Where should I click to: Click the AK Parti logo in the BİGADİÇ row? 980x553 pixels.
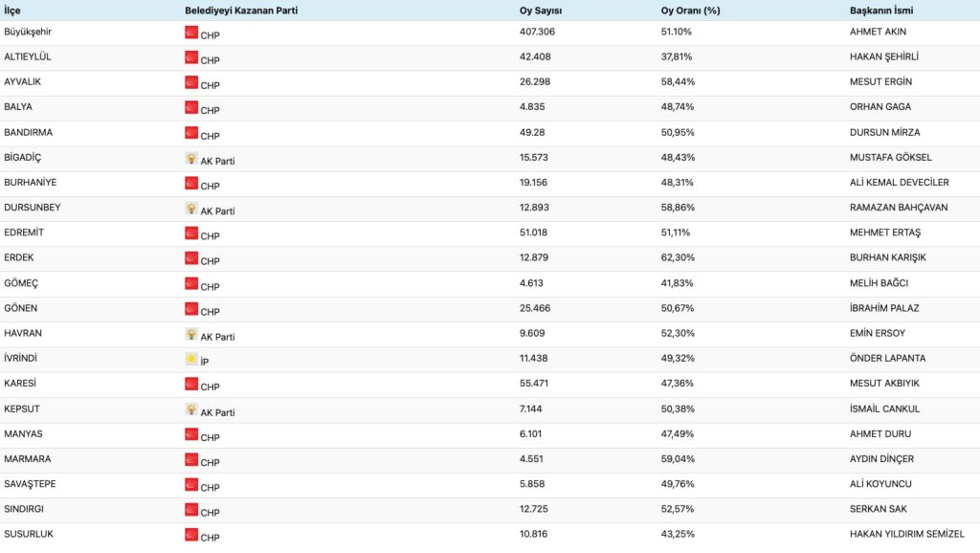(x=191, y=158)
